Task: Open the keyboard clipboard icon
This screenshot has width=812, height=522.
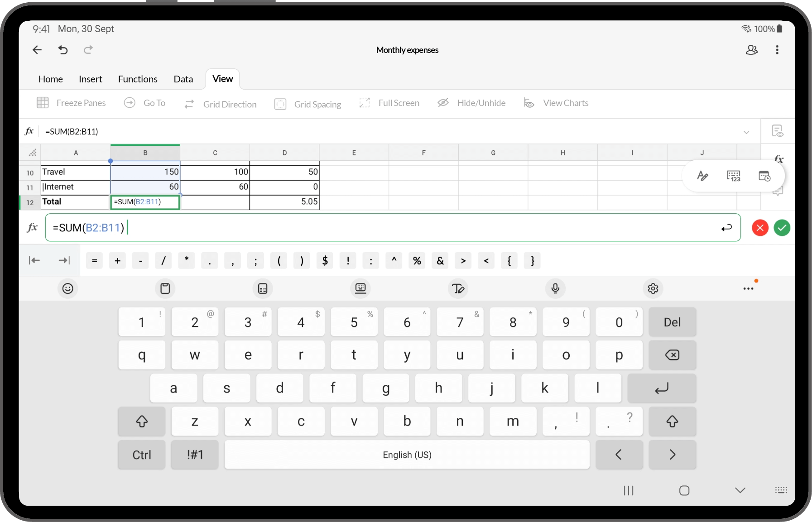Action: (165, 288)
